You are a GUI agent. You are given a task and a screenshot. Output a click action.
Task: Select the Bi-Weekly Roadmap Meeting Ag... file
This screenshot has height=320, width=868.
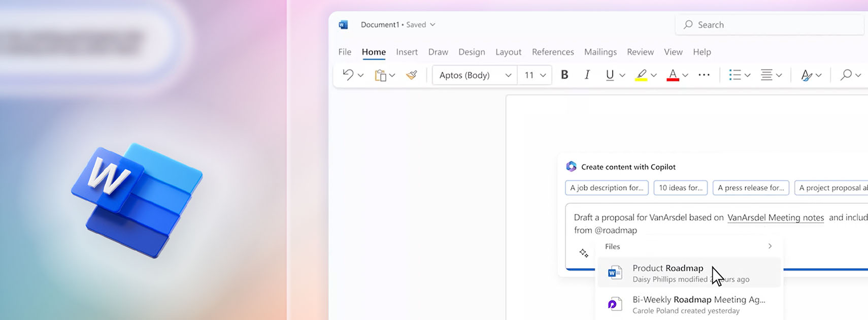pos(689,304)
